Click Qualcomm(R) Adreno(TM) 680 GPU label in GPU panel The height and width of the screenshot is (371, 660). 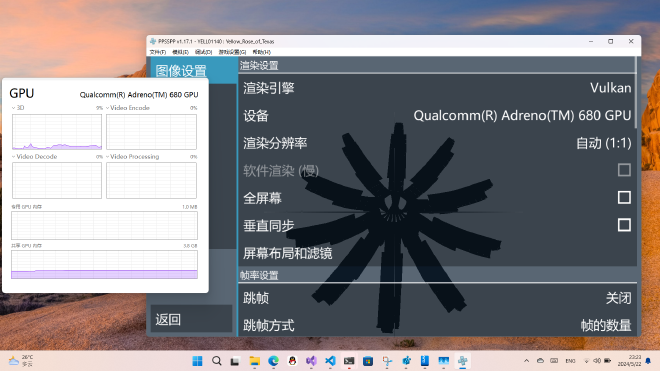point(139,95)
